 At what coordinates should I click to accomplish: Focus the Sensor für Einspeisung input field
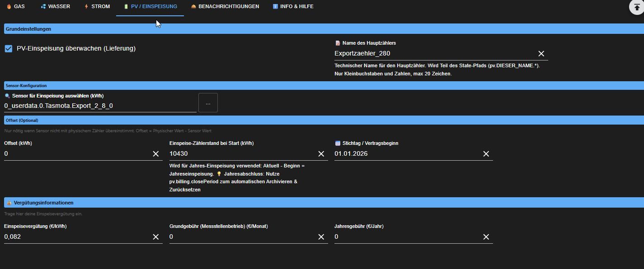99,106
